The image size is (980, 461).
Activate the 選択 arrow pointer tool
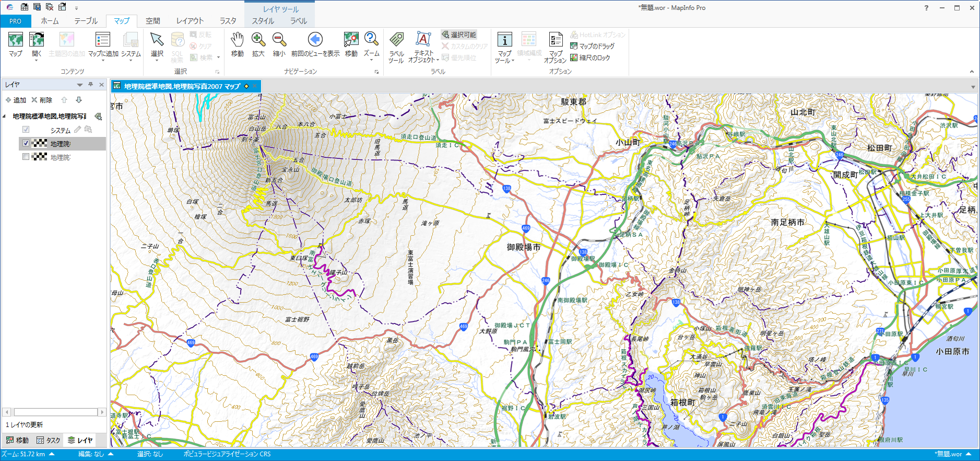tap(157, 40)
